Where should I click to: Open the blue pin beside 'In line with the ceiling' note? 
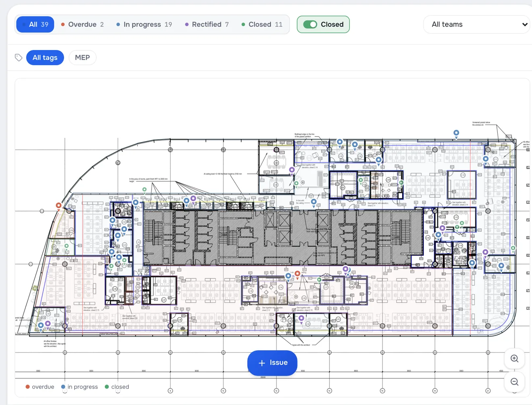tap(314, 203)
